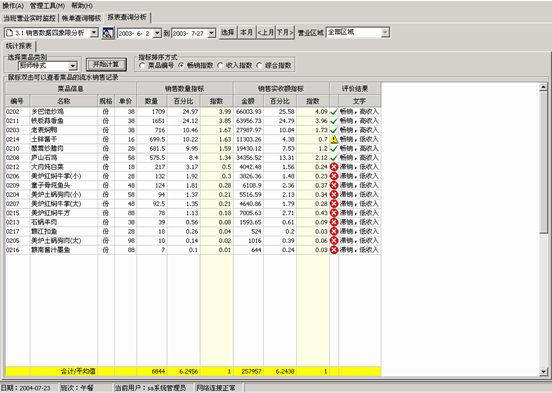Click the green check icon in row 0203
Viewport: 552px width, 393px height.
(x=334, y=130)
